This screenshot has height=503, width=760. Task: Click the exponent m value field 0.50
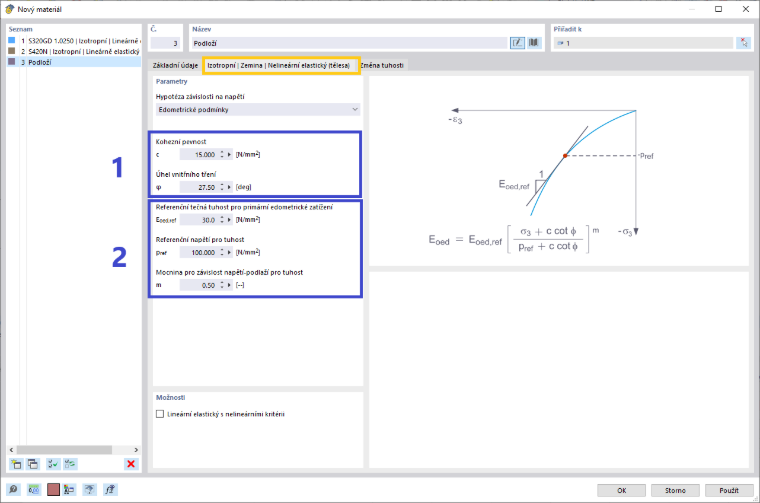[198, 285]
